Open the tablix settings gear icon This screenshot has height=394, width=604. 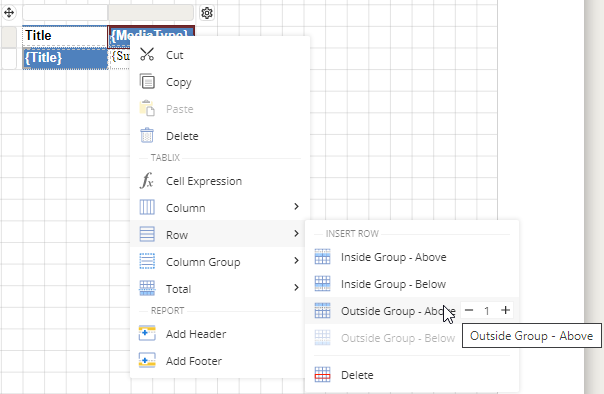(207, 13)
